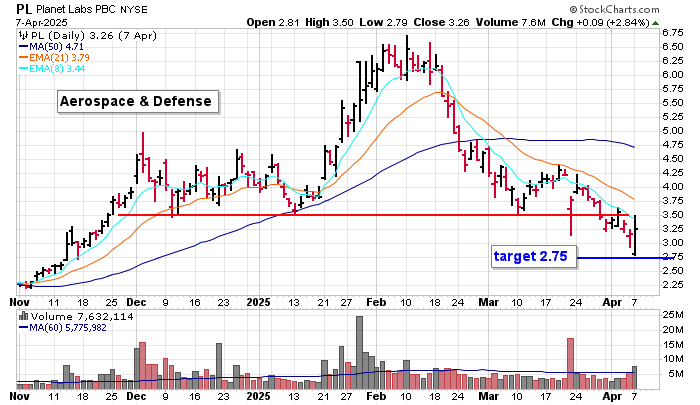Image resolution: width=700 pixels, height=405 pixels.
Task: Click the Dec label under the price chart
Action: 136,302
